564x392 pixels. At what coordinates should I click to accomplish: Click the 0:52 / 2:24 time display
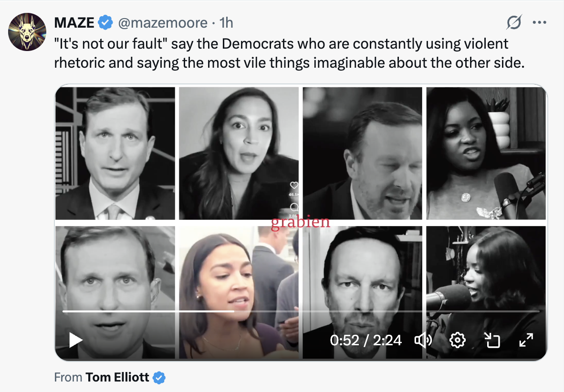point(366,340)
